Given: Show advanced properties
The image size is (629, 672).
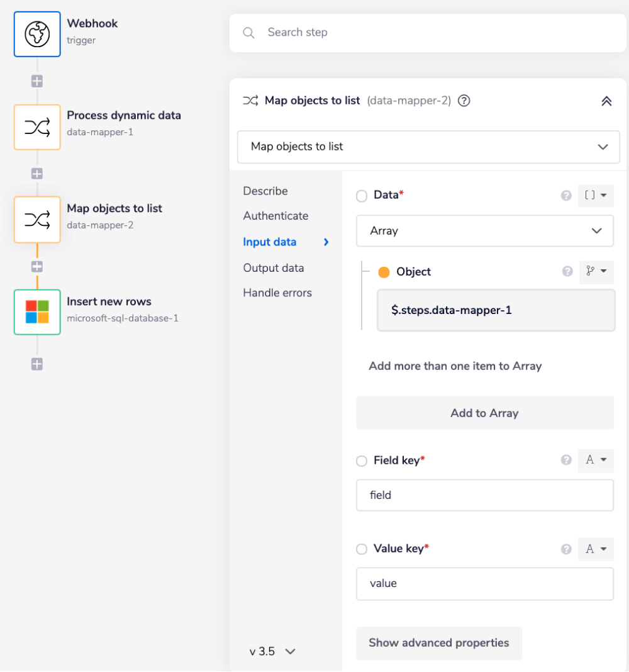Looking at the screenshot, I should pos(439,643).
